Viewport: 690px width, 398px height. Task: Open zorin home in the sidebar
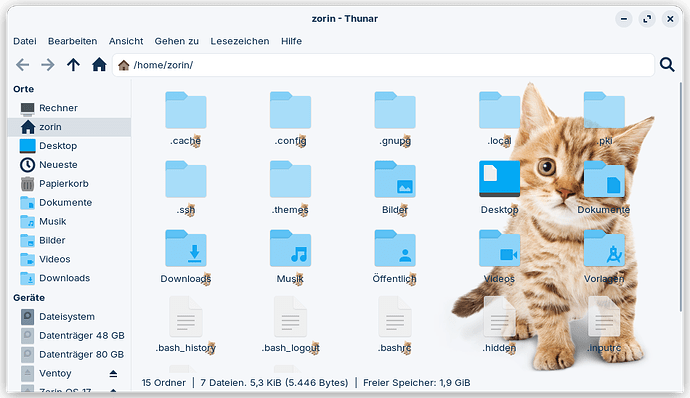(x=69, y=127)
